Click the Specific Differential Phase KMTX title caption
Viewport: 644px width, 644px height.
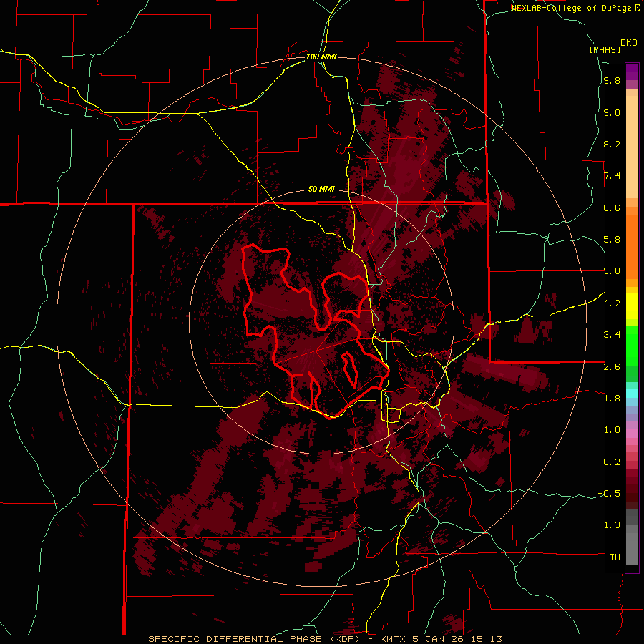325,639
